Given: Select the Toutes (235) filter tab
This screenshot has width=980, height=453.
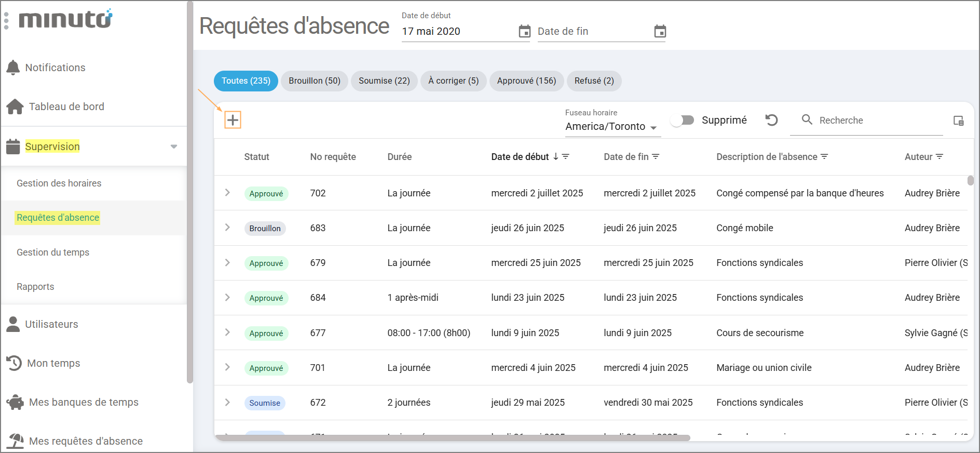Looking at the screenshot, I should (x=246, y=81).
